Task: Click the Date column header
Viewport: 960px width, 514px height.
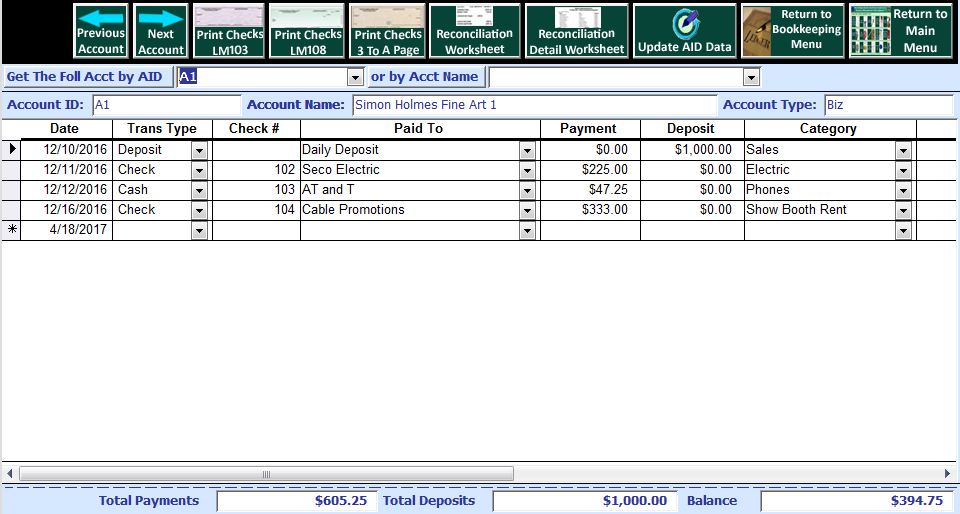Action: click(64, 128)
